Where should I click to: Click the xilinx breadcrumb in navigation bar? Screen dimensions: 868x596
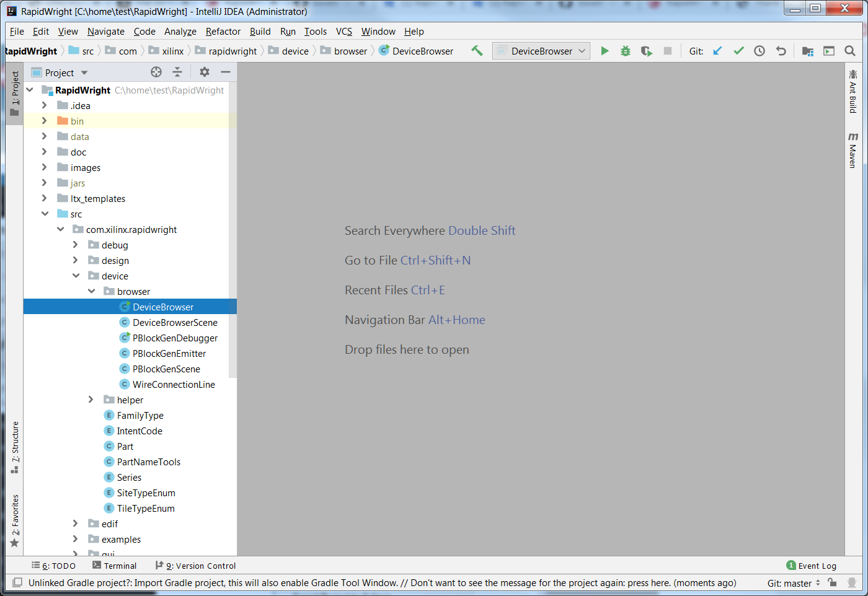pos(166,51)
